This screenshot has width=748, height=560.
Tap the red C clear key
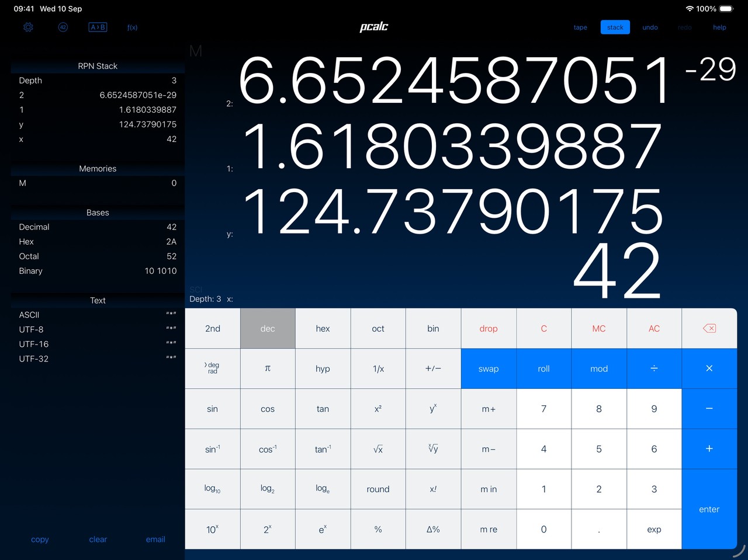coord(543,328)
